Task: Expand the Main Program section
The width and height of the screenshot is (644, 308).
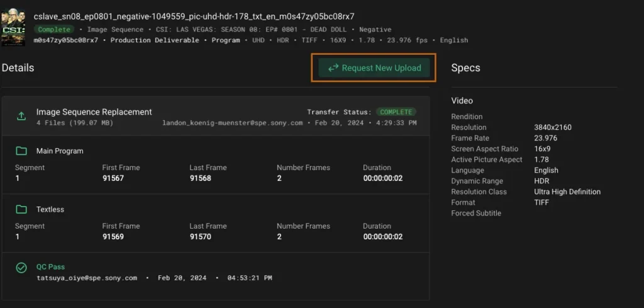Action: coord(60,151)
